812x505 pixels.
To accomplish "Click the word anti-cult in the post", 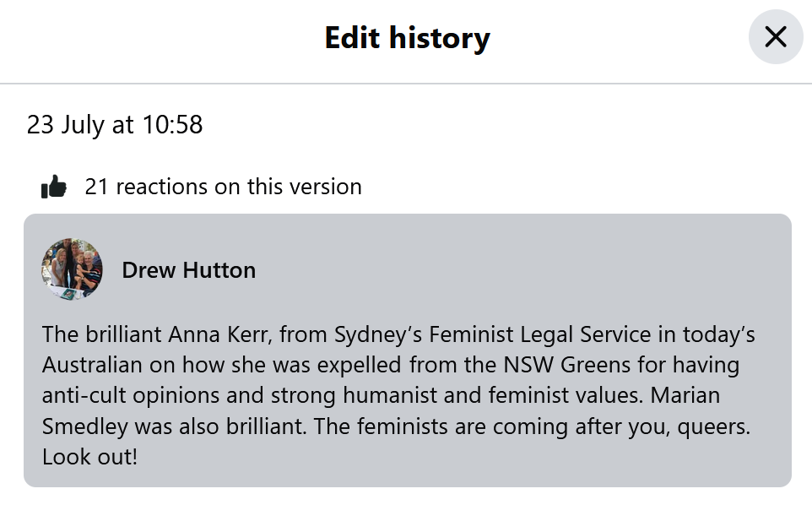I will 84,395.
